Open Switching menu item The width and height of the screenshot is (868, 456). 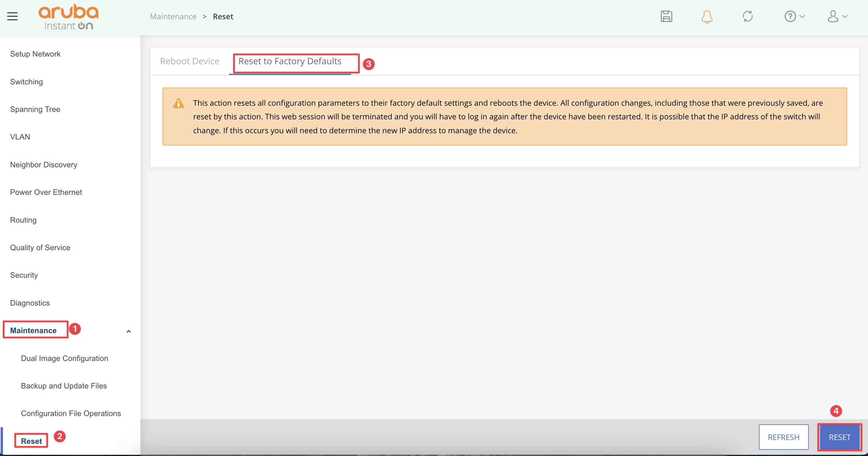point(26,82)
